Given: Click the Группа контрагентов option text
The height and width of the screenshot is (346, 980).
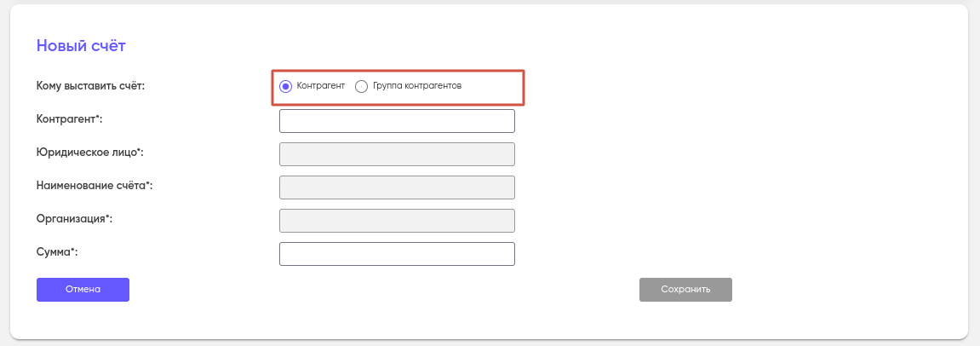Looking at the screenshot, I should tap(417, 86).
